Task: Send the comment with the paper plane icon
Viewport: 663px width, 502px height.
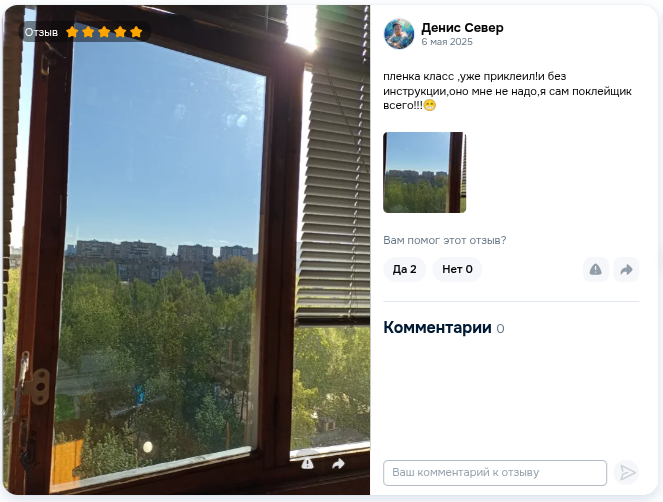Action: coord(626,472)
